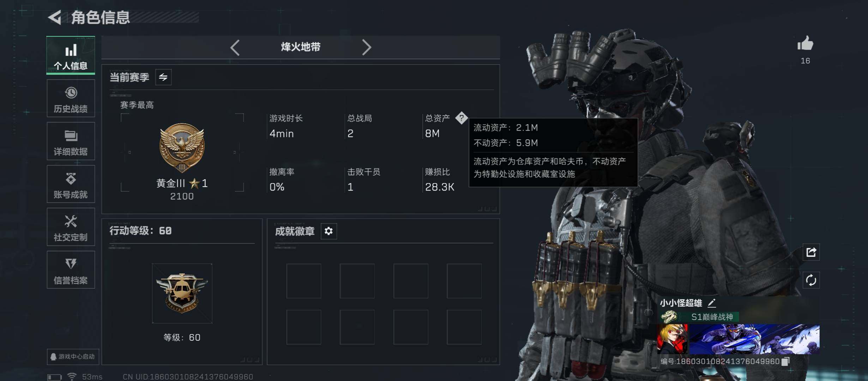Select the first empty achievement badge slot
The image size is (868, 381).
tap(303, 281)
